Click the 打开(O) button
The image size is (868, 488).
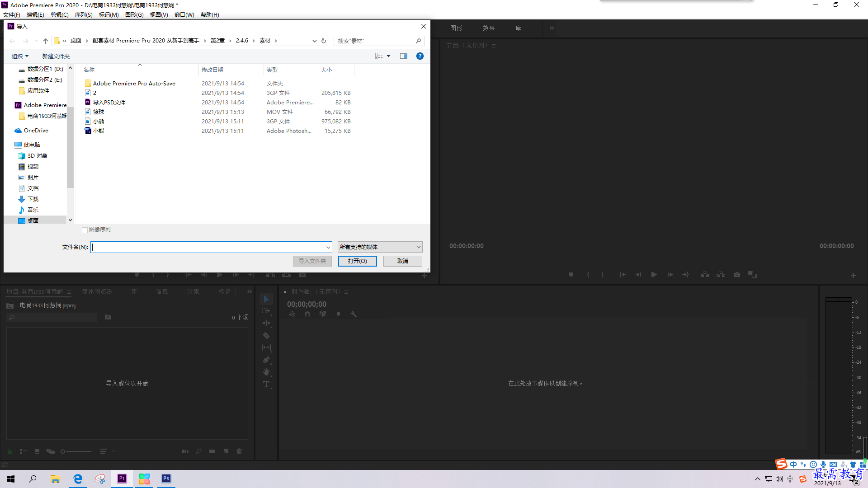(357, 261)
